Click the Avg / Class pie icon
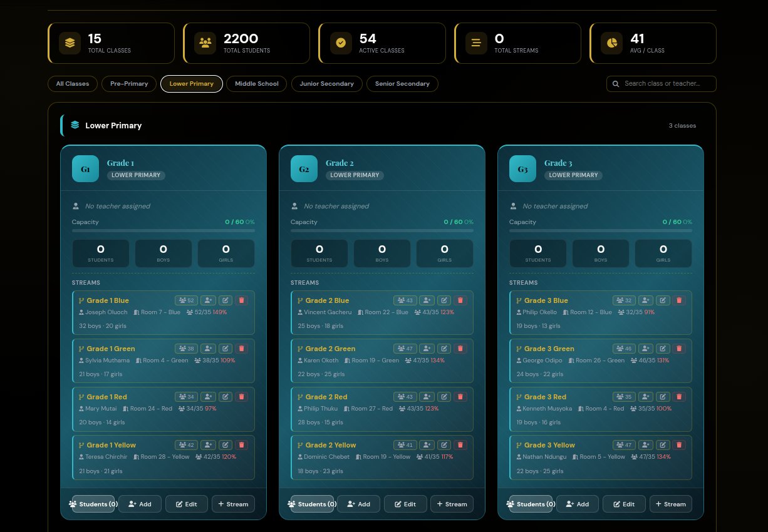The image size is (768, 532). click(611, 43)
